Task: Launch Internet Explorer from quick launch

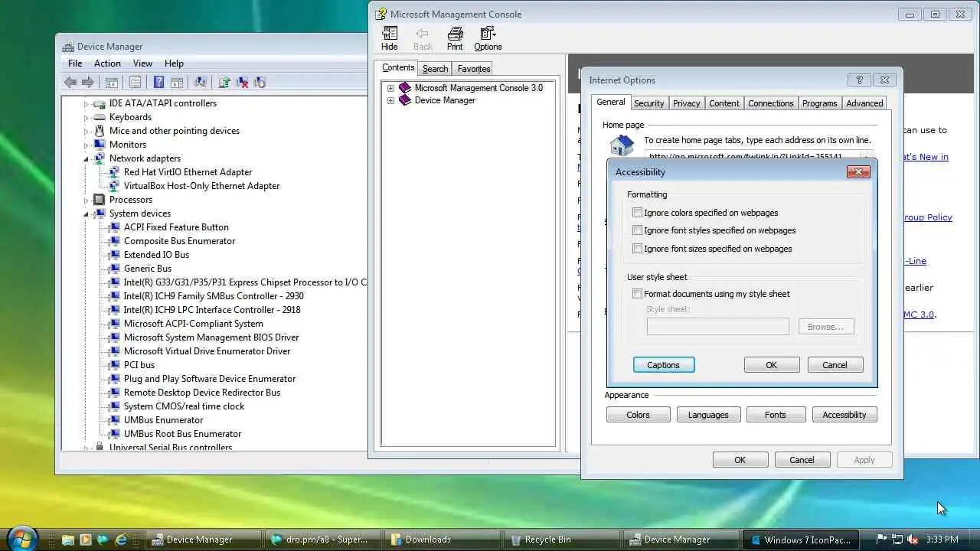Action: [120, 540]
